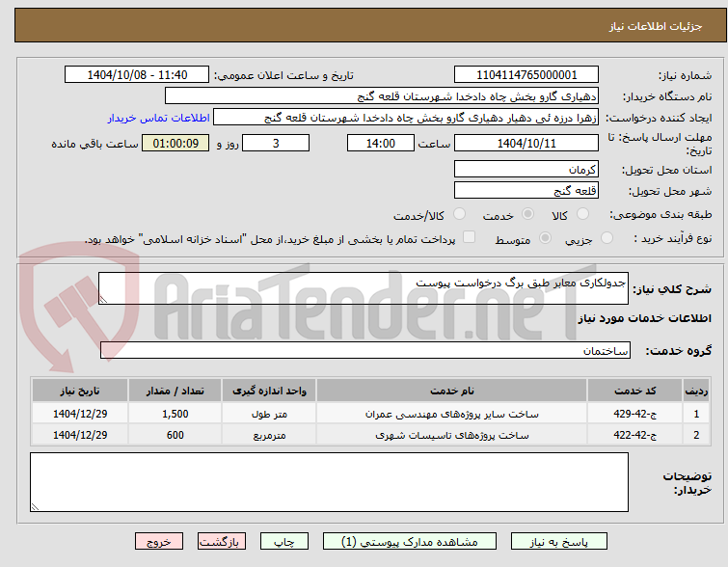Click the quantity cell 1,500
This screenshot has height=567, width=728.
pyautogui.click(x=175, y=414)
